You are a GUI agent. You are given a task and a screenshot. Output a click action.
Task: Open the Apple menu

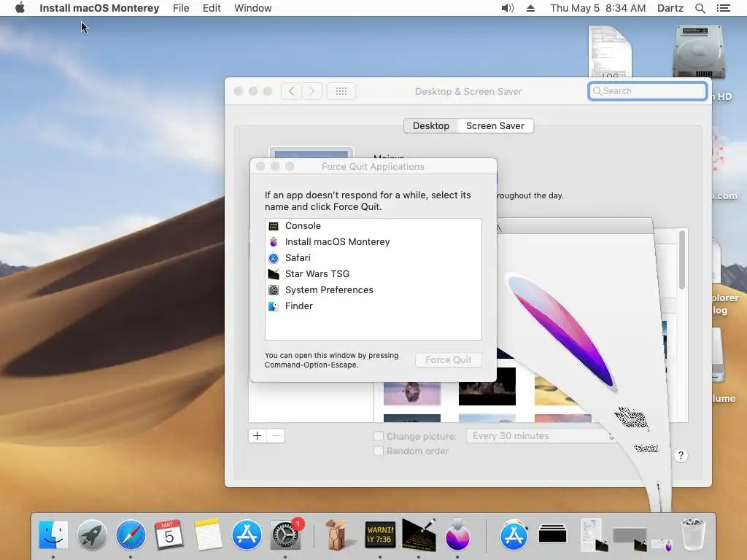coord(20,8)
